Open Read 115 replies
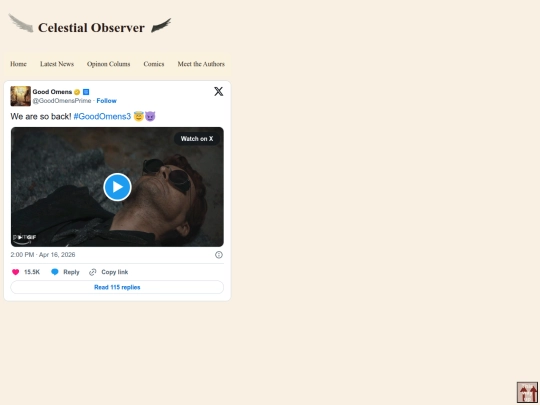540x405 pixels. pyautogui.click(x=117, y=287)
